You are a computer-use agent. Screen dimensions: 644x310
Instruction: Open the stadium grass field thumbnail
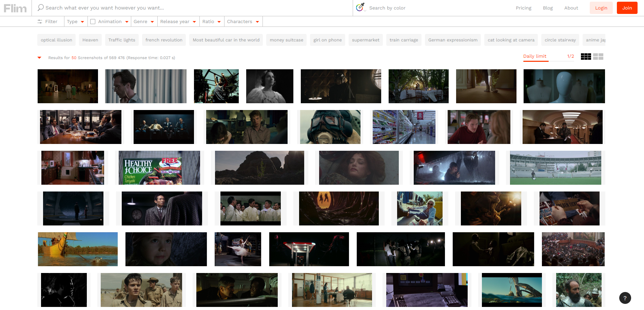tap(555, 168)
